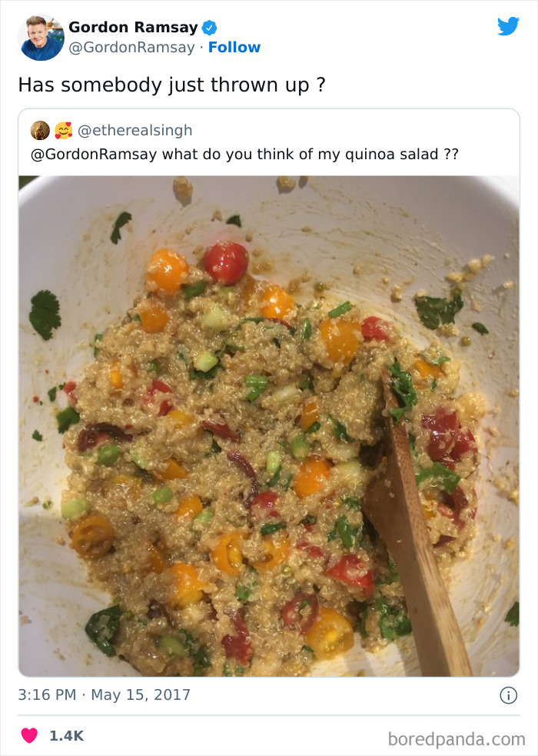Click the blue verified badge beside Gordon Ramsay
Image resolution: width=538 pixels, height=756 pixels.
pos(208,27)
